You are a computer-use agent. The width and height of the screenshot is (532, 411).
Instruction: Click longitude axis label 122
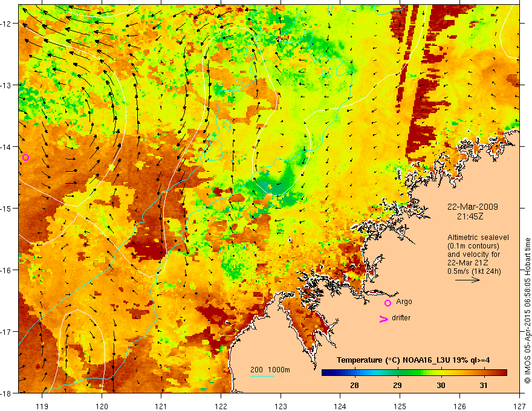click(221, 406)
